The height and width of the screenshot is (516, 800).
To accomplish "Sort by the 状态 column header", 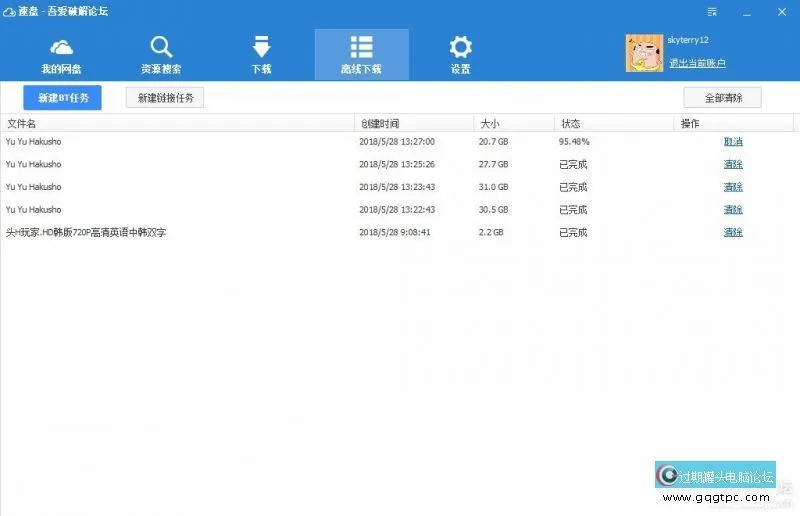I will [x=571, y=124].
